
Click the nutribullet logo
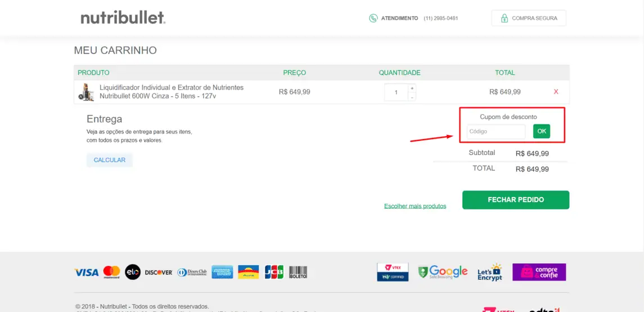pyautogui.click(x=123, y=17)
